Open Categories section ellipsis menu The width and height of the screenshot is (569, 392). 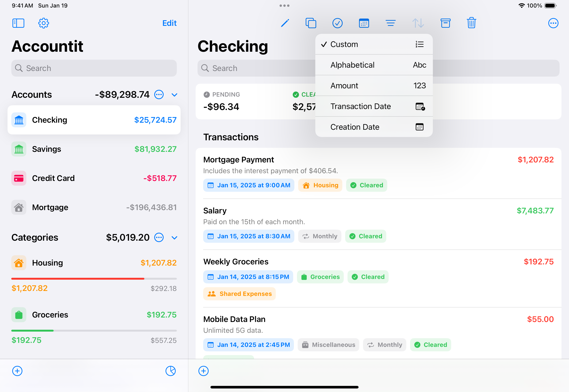(x=159, y=238)
